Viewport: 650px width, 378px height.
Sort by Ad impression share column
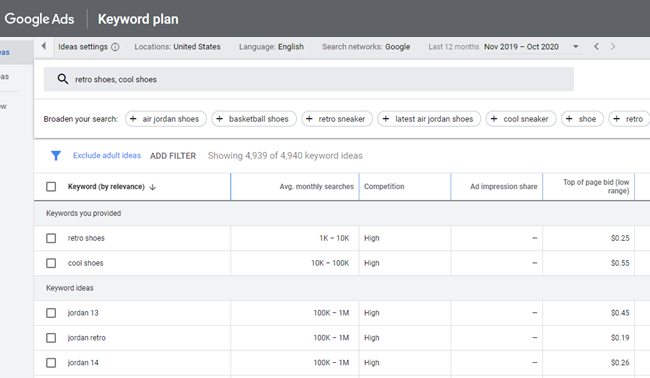point(504,187)
